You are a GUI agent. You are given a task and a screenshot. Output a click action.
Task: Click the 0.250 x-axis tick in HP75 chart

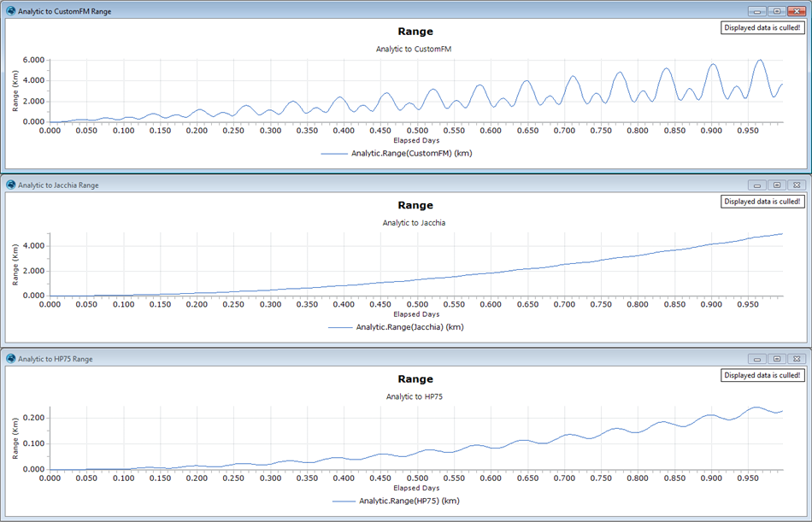click(233, 478)
